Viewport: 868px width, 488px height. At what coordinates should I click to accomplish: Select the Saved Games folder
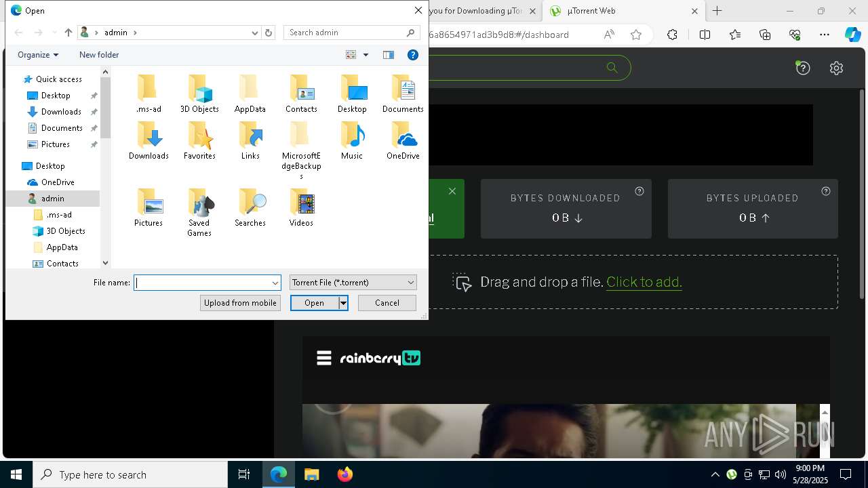pyautogui.click(x=199, y=212)
